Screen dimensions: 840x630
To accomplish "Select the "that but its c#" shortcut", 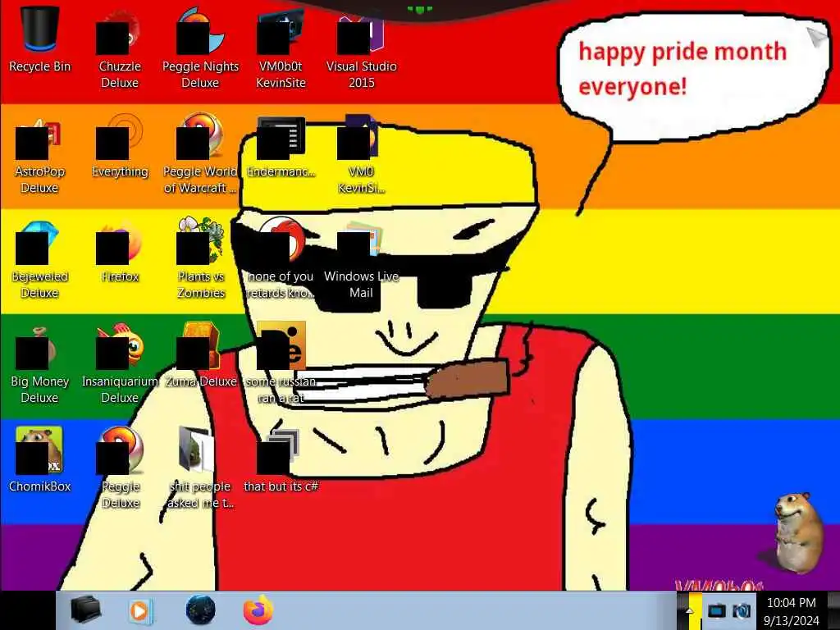I will point(281,461).
